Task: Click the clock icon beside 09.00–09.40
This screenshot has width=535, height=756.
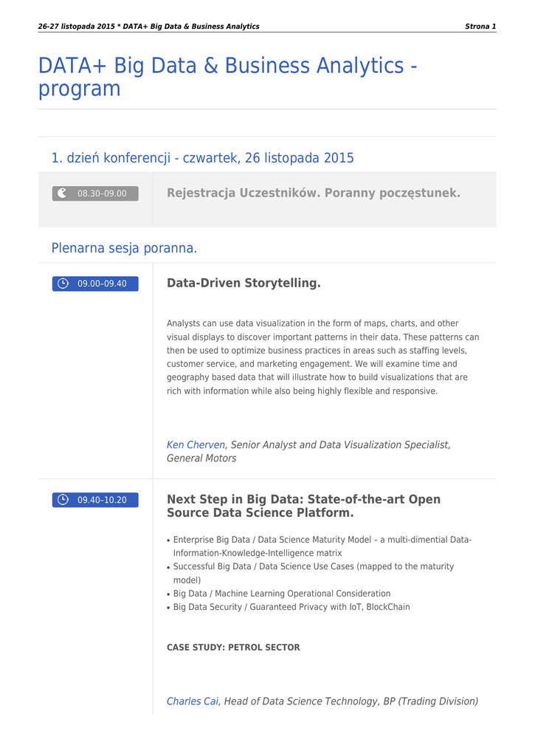Action: click(63, 283)
